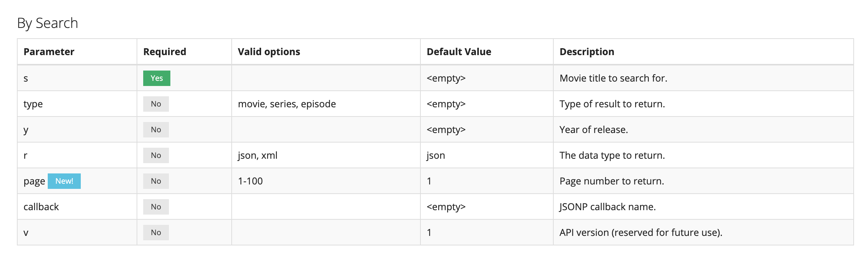
Task: Click the green Yes badge for parameter s
Action: tap(156, 78)
